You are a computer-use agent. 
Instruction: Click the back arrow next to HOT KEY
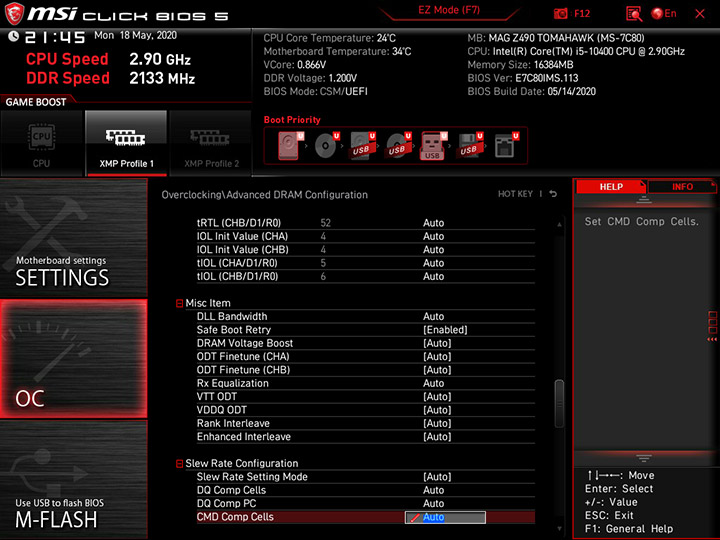click(x=553, y=194)
